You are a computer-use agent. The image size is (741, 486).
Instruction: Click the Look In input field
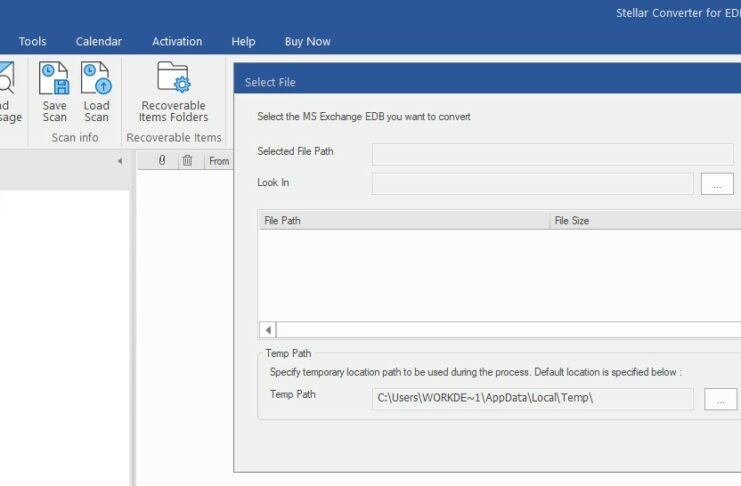click(533, 183)
